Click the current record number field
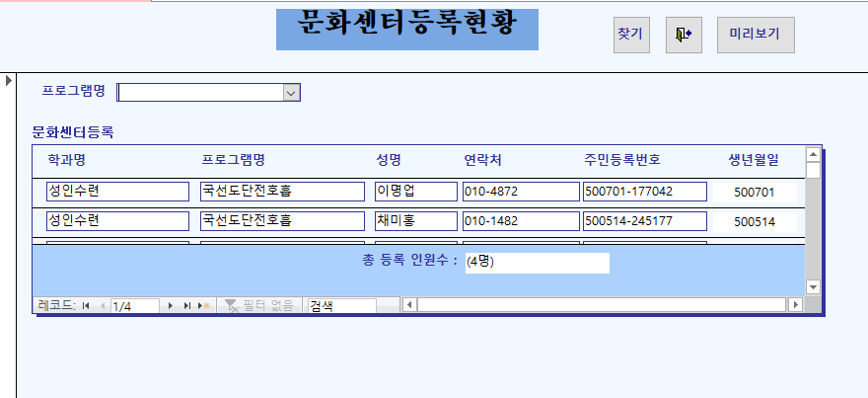This screenshot has height=398, width=868. point(134,306)
